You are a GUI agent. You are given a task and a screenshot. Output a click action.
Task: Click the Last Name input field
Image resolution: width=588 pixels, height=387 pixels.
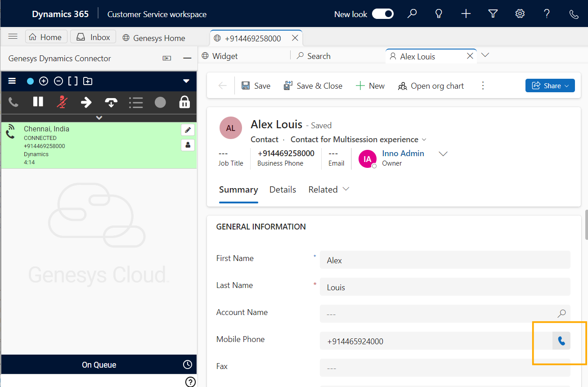point(444,287)
